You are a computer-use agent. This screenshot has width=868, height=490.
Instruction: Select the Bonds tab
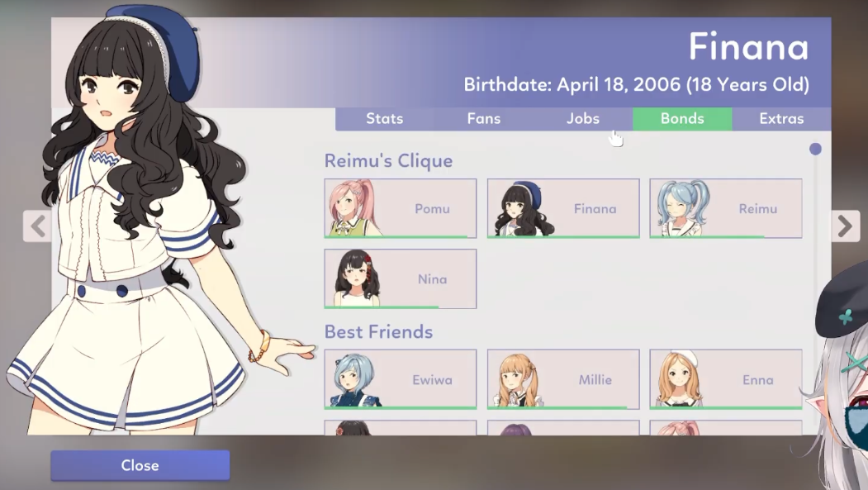[x=682, y=118]
